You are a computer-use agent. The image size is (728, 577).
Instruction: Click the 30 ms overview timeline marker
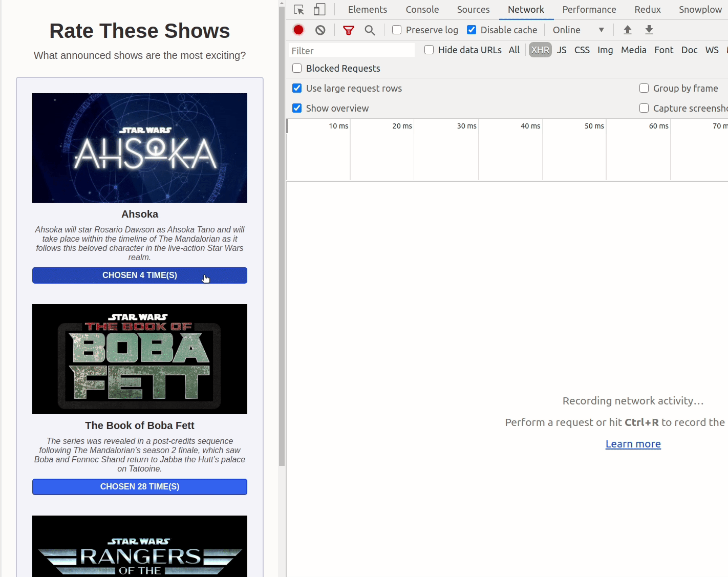pyautogui.click(x=466, y=126)
